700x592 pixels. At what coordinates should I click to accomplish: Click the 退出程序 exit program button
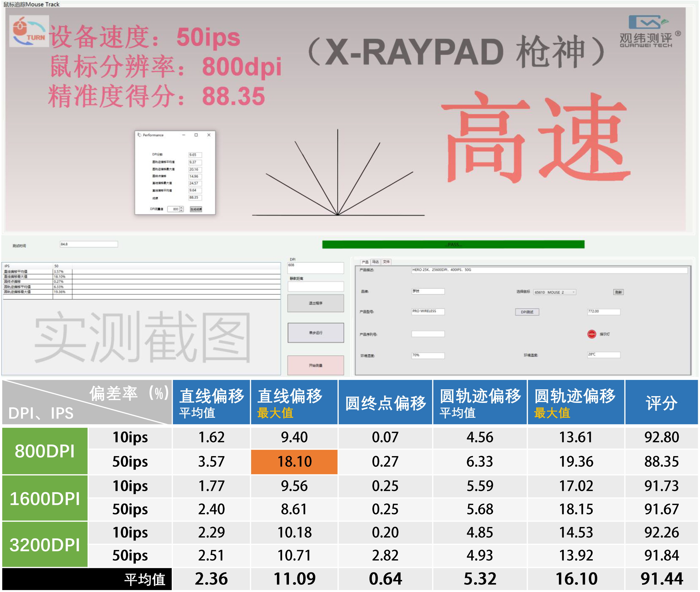click(x=315, y=303)
